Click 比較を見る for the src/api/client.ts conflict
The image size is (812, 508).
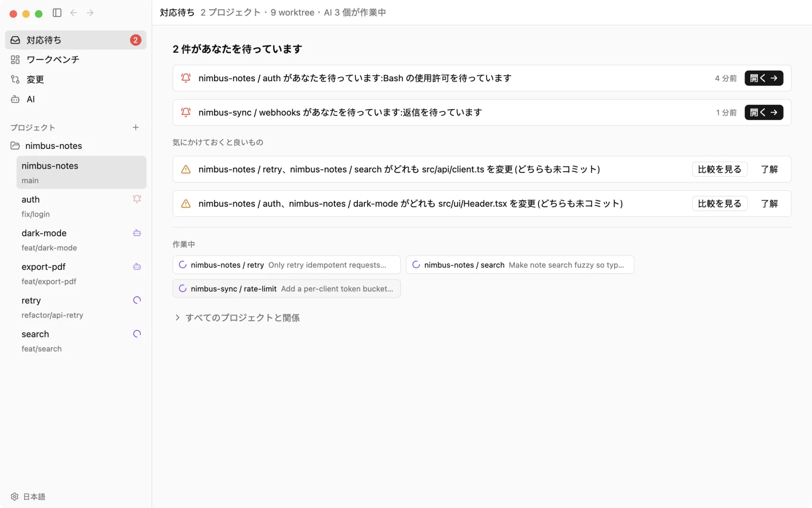720,169
